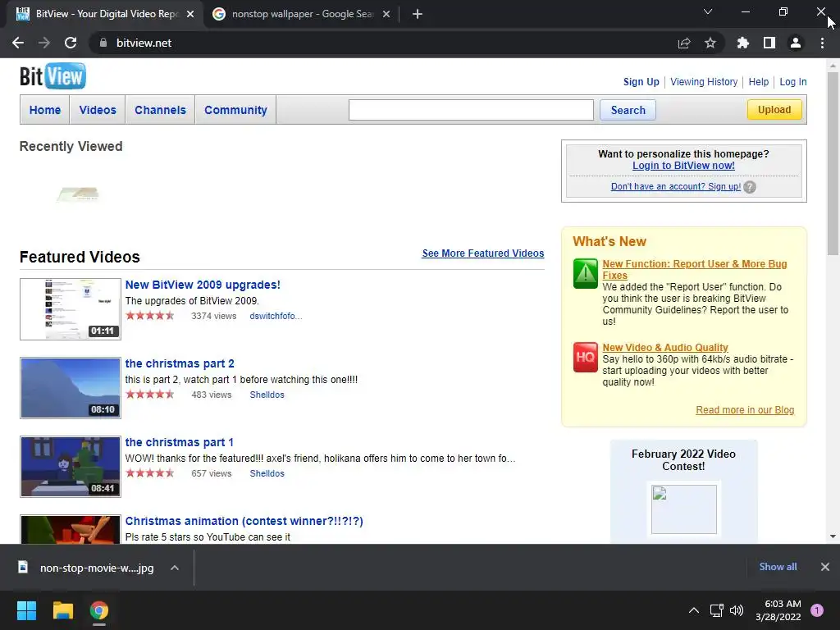Screen dimensions: 840x630
Task: Click the Search button
Action: pos(628,110)
